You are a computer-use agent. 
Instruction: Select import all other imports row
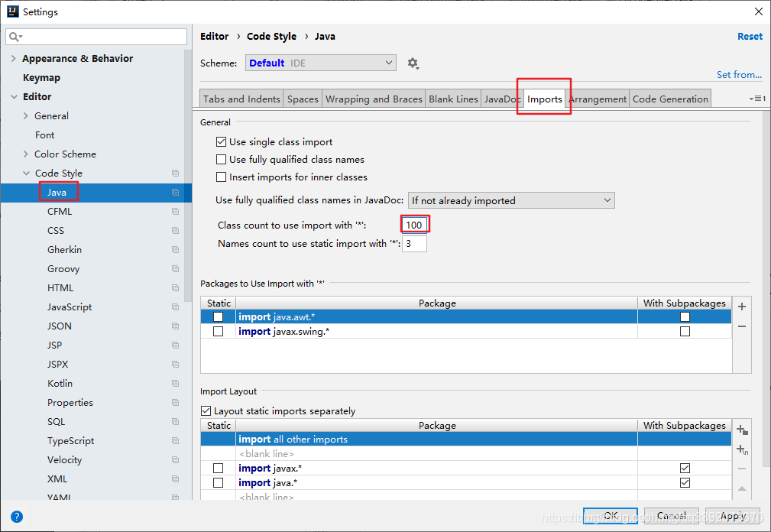point(465,439)
